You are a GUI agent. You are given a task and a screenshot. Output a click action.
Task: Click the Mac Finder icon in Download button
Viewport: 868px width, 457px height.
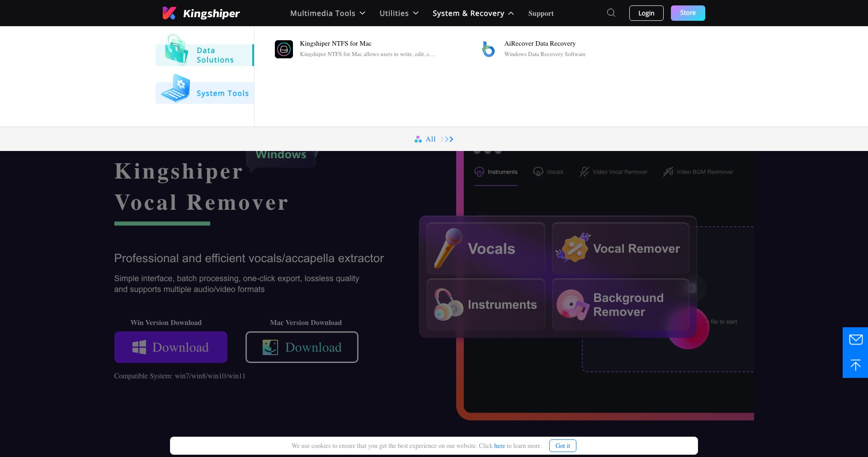click(x=270, y=347)
